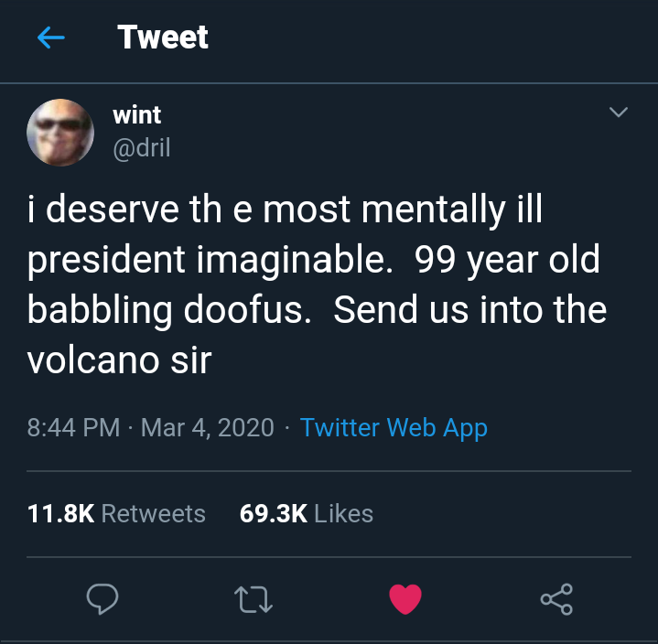This screenshot has width=658, height=644.
Task: View the 69.3K likes count
Action: [274, 513]
